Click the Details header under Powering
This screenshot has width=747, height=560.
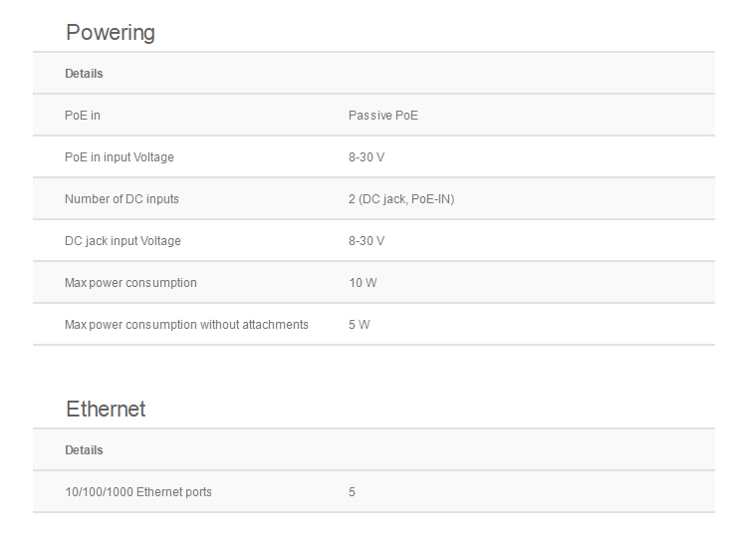[84, 74]
